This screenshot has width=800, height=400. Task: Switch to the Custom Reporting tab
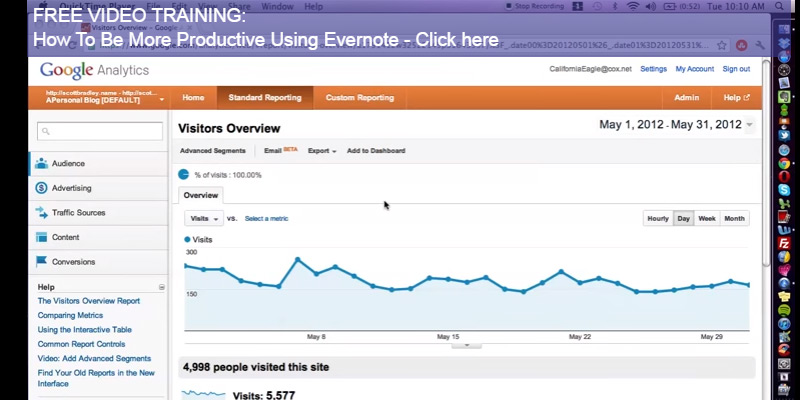tap(360, 97)
